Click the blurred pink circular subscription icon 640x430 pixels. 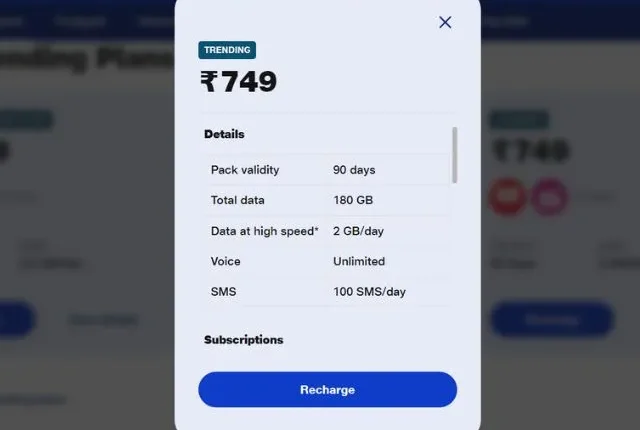click(x=549, y=196)
